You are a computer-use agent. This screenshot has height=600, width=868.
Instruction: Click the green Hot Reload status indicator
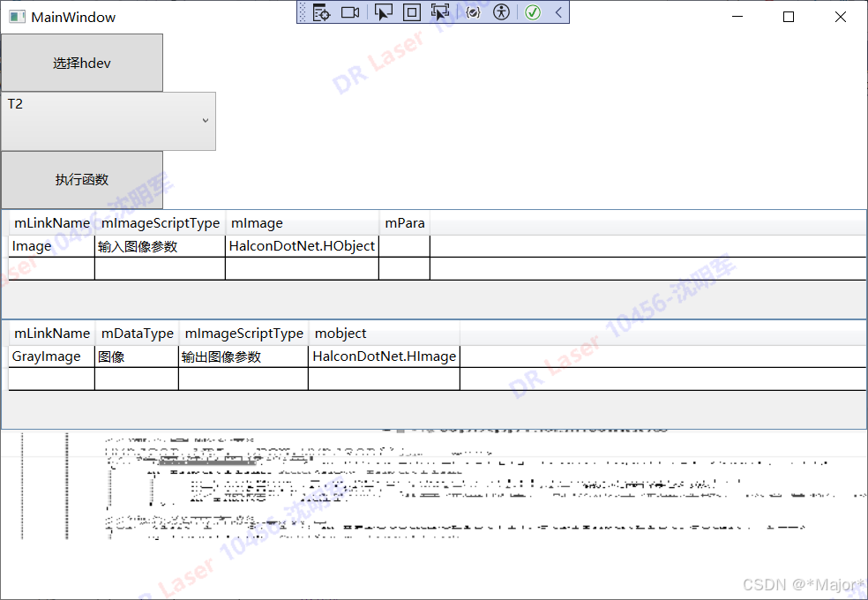tap(532, 12)
